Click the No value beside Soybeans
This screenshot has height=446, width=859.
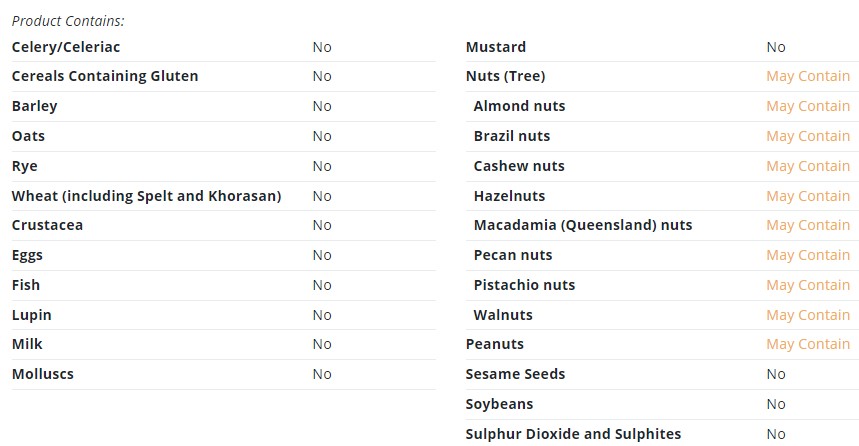776,404
